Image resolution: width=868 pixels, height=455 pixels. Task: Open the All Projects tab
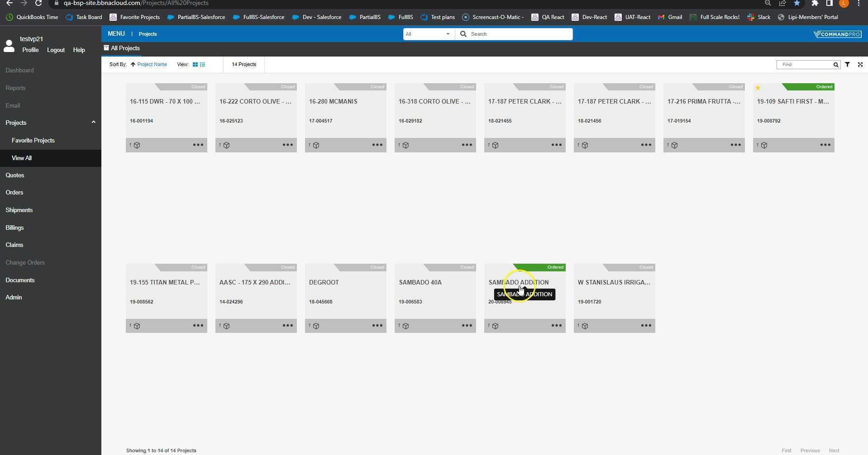[x=125, y=48]
